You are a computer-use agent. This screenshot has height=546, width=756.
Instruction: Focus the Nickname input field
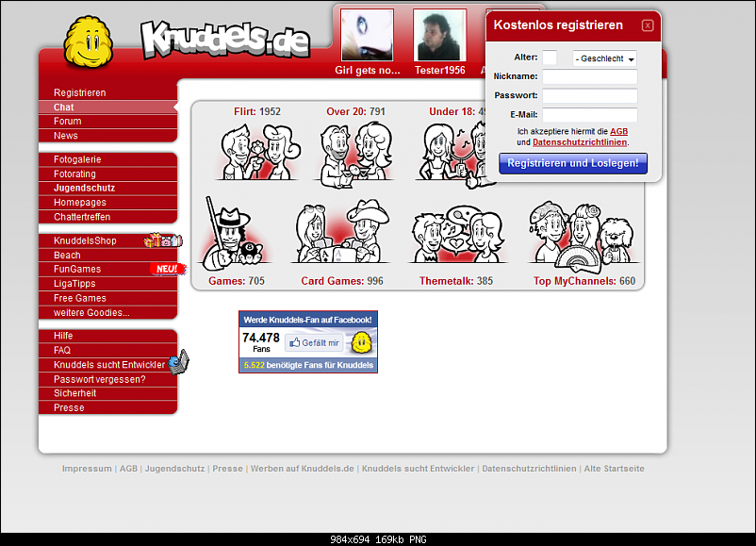tap(590, 76)
